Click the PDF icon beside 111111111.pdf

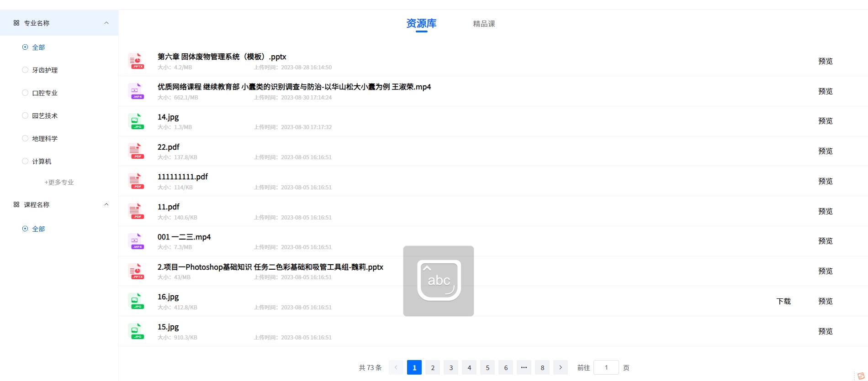point(136,181)
